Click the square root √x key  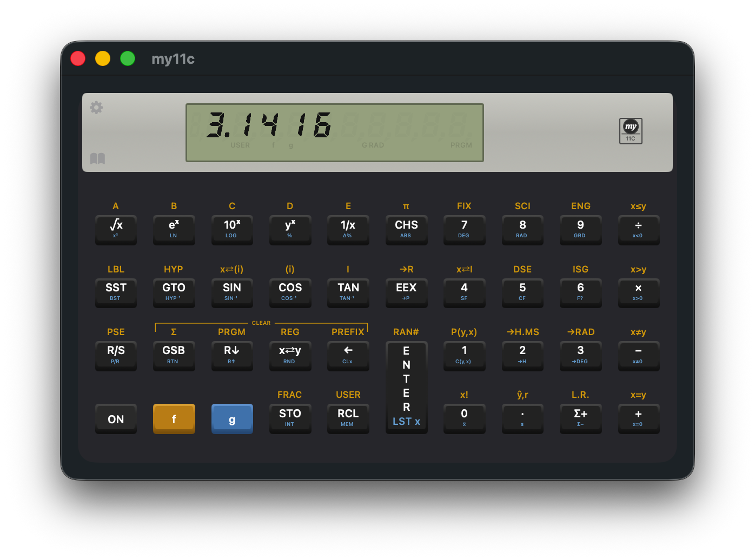116,230
